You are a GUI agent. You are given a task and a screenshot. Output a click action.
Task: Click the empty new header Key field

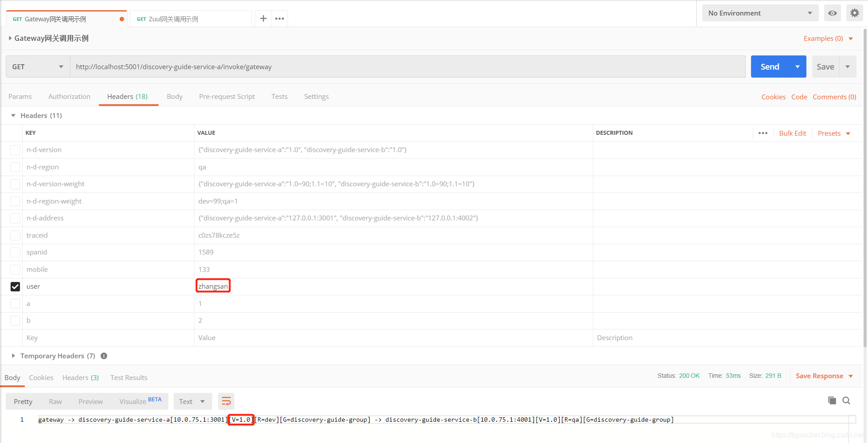108,338
